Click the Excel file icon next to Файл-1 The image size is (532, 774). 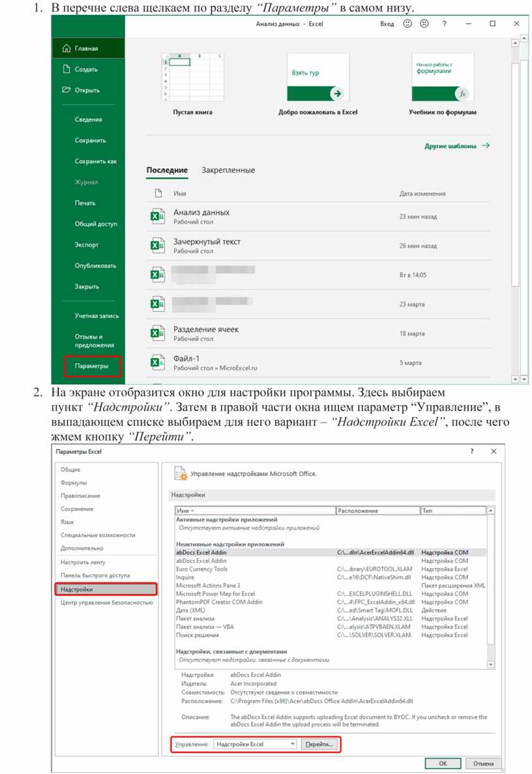pyautogui.click(x=157, y=363)
